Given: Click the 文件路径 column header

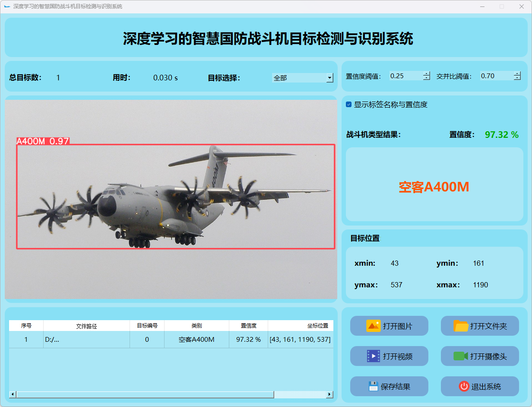Looking at the screenshot, I should click(87, 326).
